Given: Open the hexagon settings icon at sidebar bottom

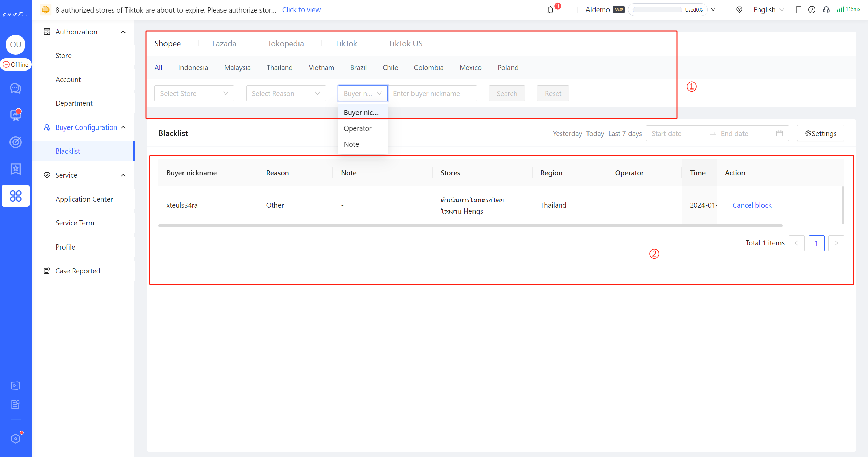Looking at the screenshot, I should [16, 438].
